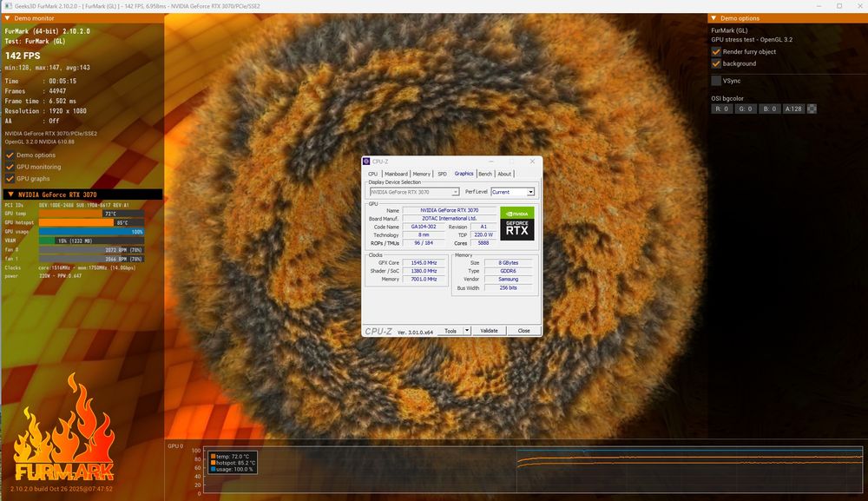This screenshot has width=868, height=501.
Task: Click the Code Name 'GA104-302' field
Action: (424, 227)
